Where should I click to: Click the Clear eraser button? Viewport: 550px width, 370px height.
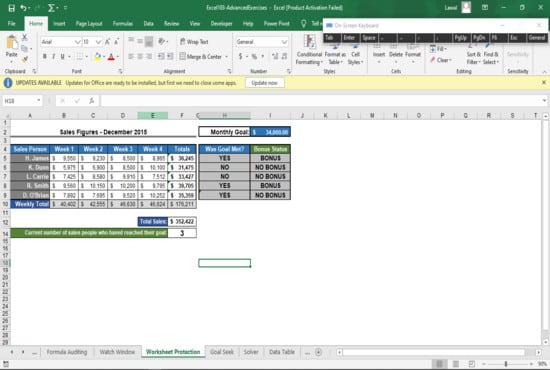tap(441, 60)
